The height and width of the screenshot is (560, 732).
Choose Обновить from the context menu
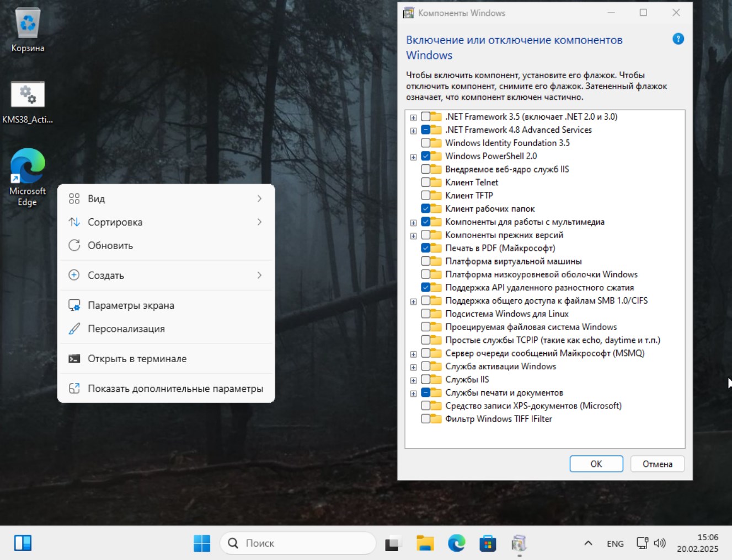(x=166, y=245)
